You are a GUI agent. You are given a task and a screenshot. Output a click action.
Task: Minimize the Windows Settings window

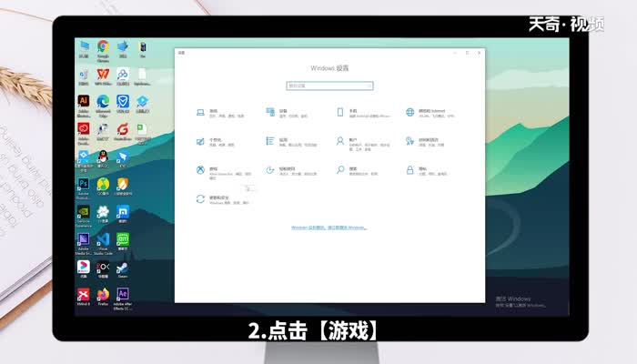[x=455, y=53]
